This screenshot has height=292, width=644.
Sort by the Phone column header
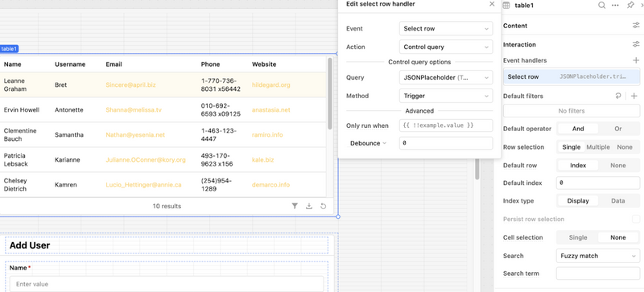[210, 64]
